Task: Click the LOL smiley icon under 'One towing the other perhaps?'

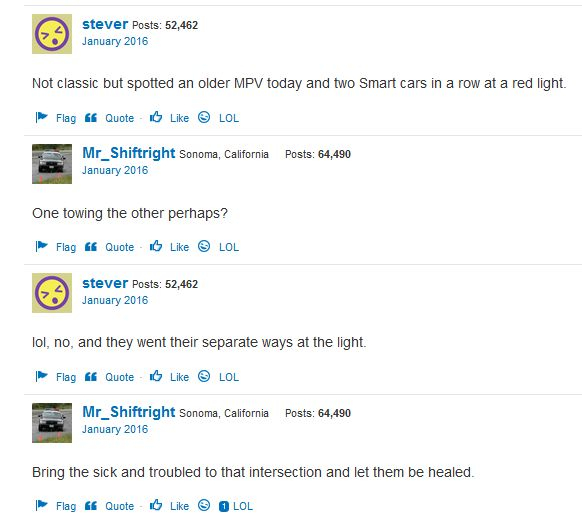Action: (204, 246)
